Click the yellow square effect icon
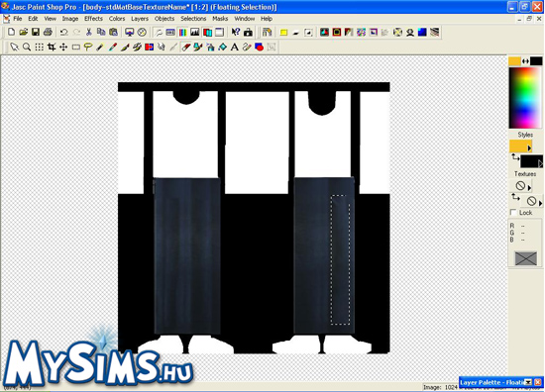This screenshot has width=545, height=392. click(283, 33)
